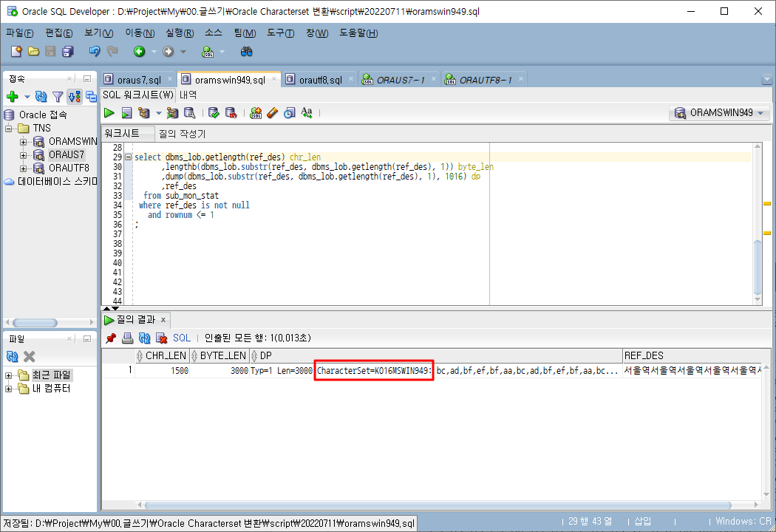The width and height of the screenshot is (776, 532).
Task: Expand the ORAUS7 connection node
Action: [x=23, y=155]
